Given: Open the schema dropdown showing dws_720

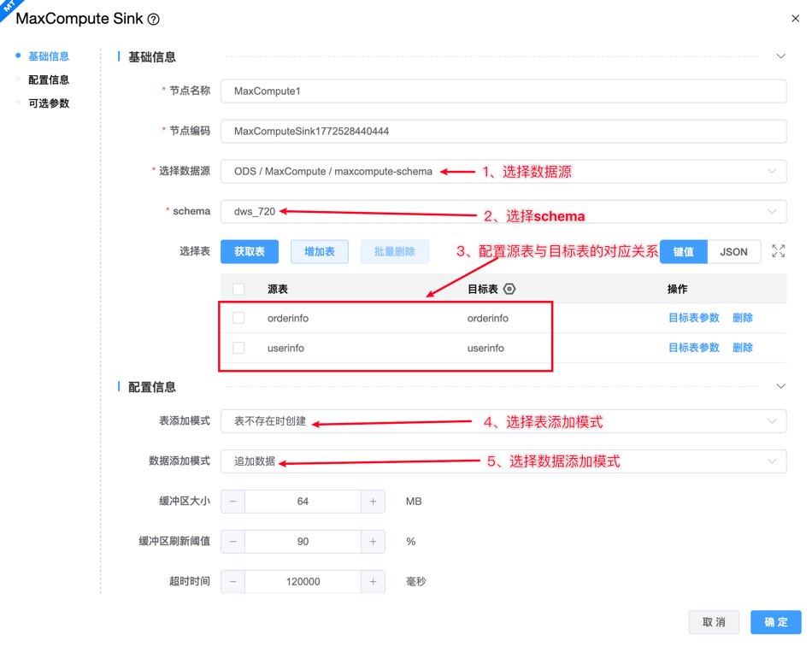Looking at the screenshot, I should [x=503, y=212].
